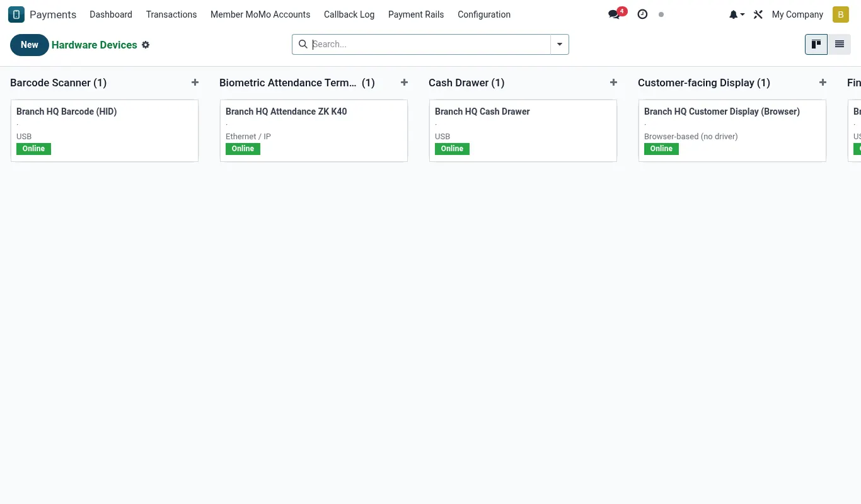Open the Payments app home icon

click(16, 14)
